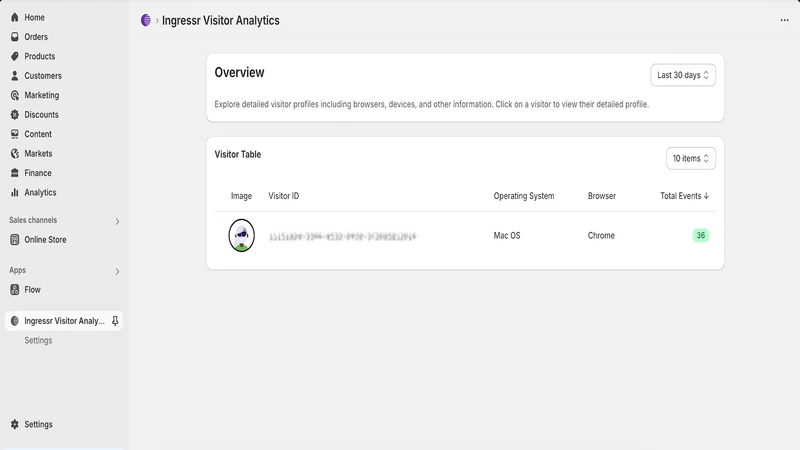
Task: Click the Overview heading
Action: click(x=239, y=72)
